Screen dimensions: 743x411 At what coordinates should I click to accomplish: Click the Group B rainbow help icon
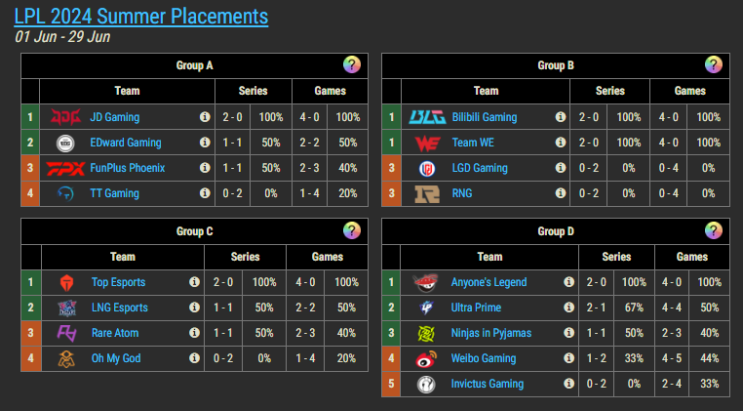tap(713, 64)
